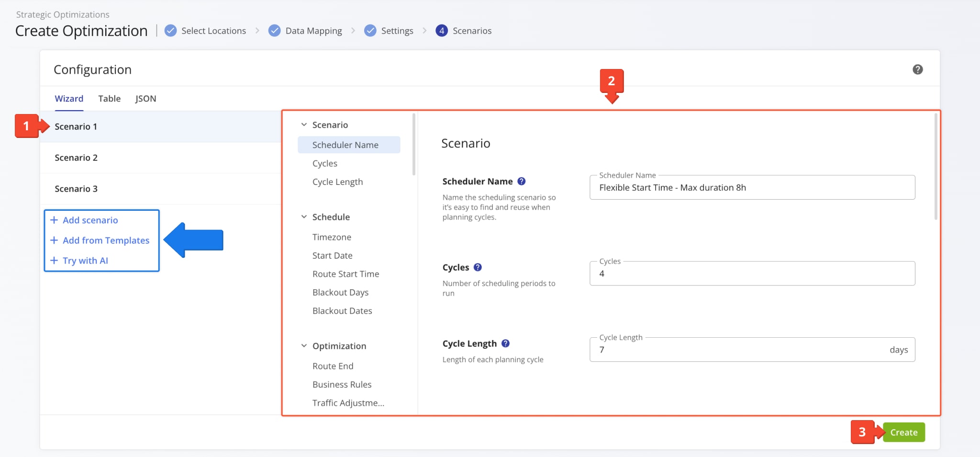The width and height of the screenshot is (980, 457).
Task: Click the help icon beside Cycles label
Action: tap(478, 267)
